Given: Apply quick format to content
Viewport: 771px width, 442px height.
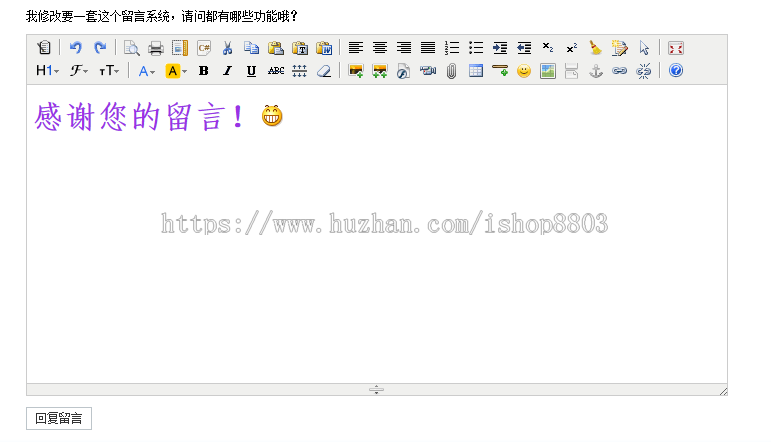Looking at the screenshot, I should [x=620, y=48].
